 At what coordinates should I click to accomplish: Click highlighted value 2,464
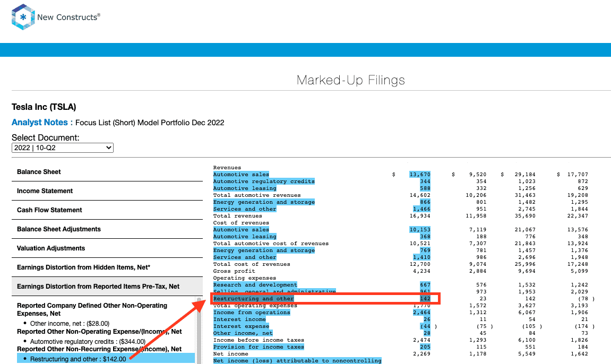point(421,313)
